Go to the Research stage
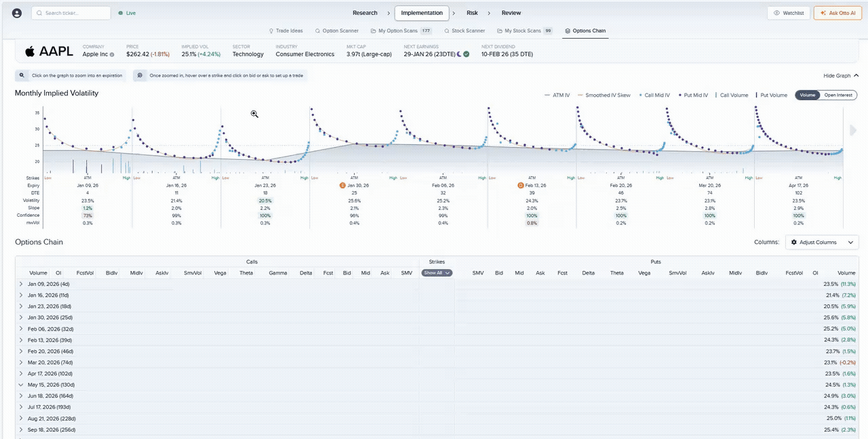This screenshot has height=439, width=868. [365, 13]
